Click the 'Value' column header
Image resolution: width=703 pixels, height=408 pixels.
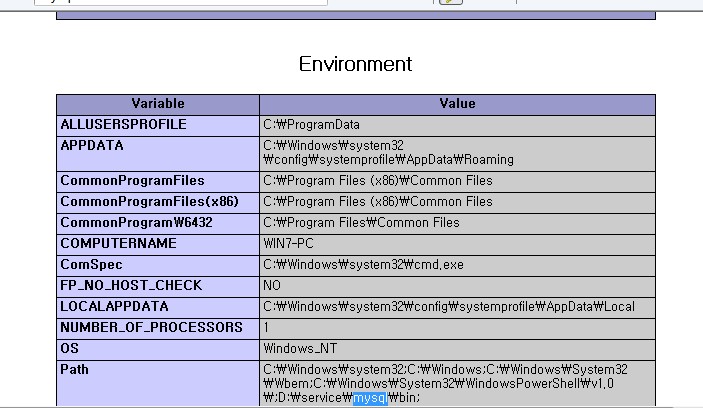457,104
